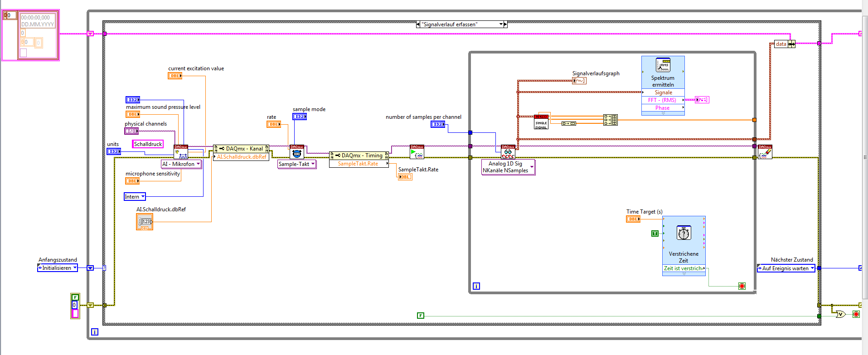Open the Auf Ereignis warten enum constant
This screenshot has width=868, height=355.
point(786,268)
